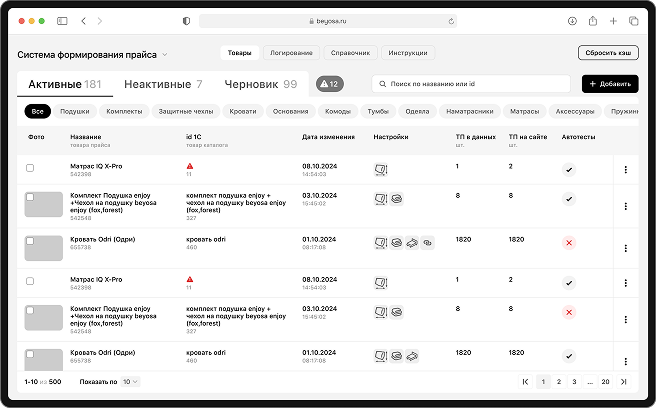Viewport: 656px width, 408px height.
Task: Switch to the Логирование tab
Action: 291,53
